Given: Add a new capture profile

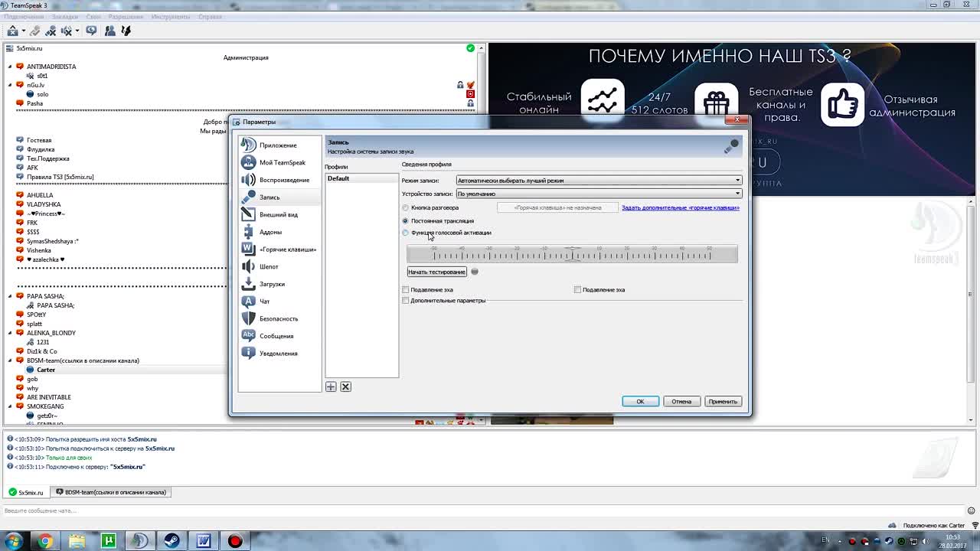Looking at the screenshot, I should (331, 387).
